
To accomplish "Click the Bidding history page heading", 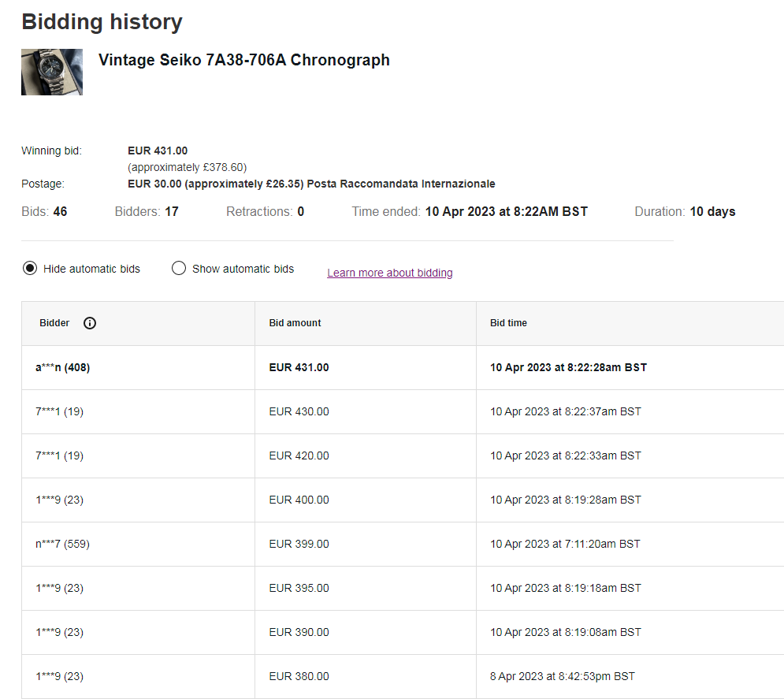I will [x=102, y=22].
